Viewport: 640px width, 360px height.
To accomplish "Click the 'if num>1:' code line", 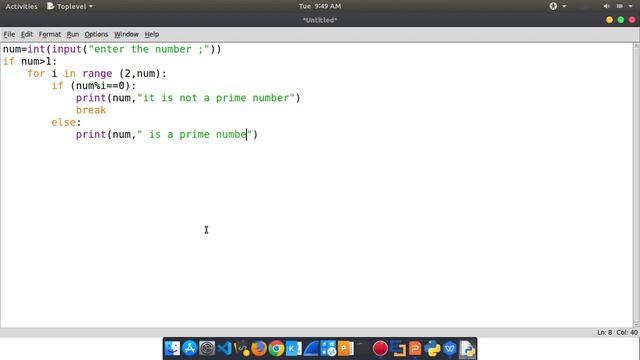I will point(30,62).
